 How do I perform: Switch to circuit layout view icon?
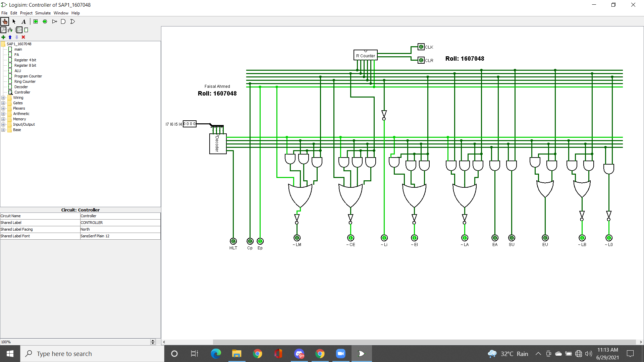click(19, 30)
